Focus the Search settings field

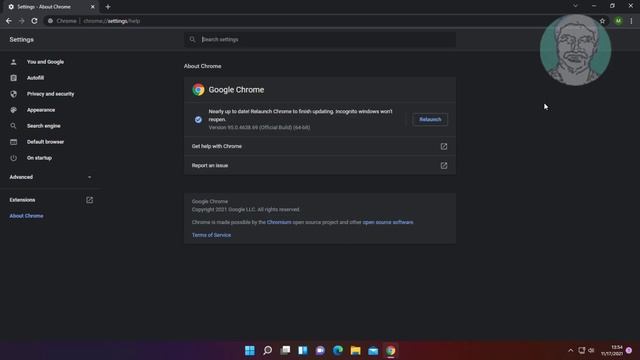(320, 40)
